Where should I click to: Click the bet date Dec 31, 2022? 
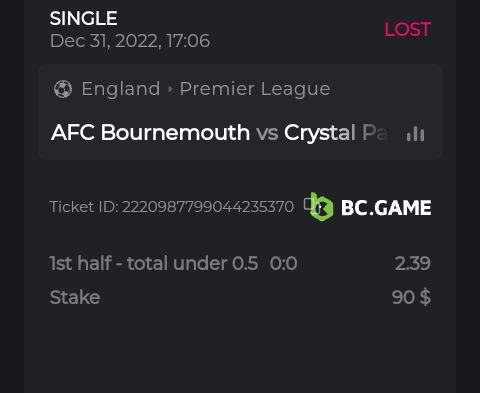tap(103, 41)
